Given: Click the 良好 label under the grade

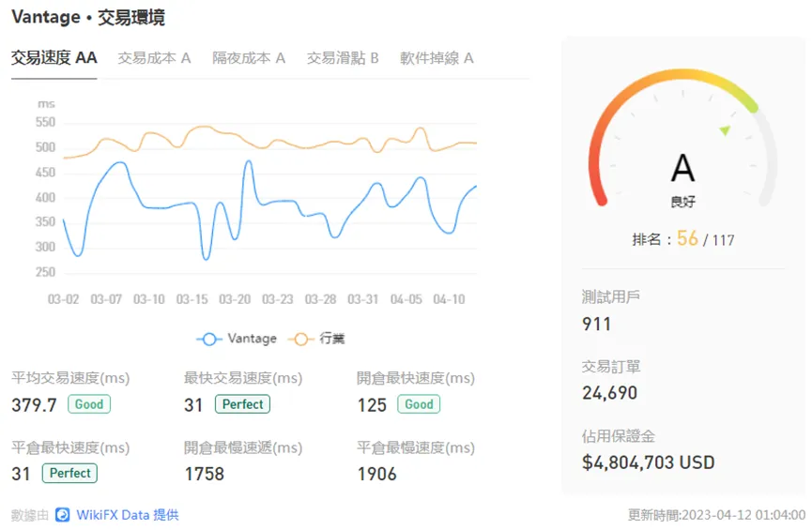Looking at the screenshot, I should (x=682, y=202).
